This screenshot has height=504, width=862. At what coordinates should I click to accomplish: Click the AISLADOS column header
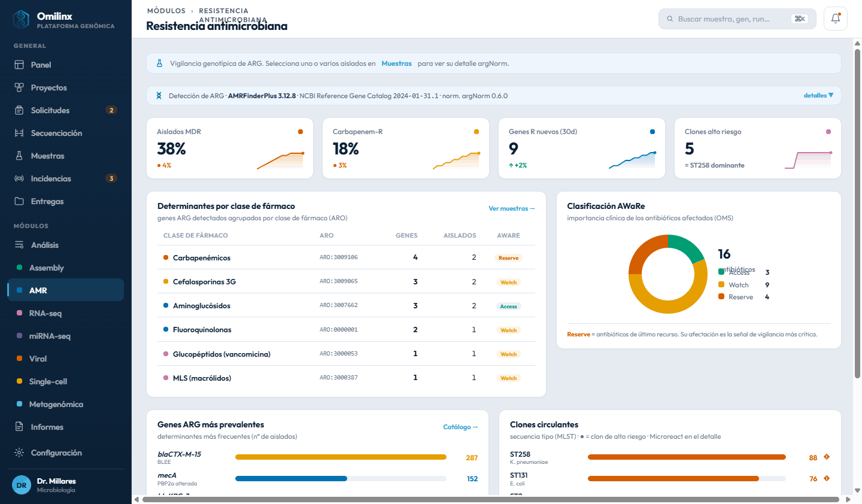[460, 235]
